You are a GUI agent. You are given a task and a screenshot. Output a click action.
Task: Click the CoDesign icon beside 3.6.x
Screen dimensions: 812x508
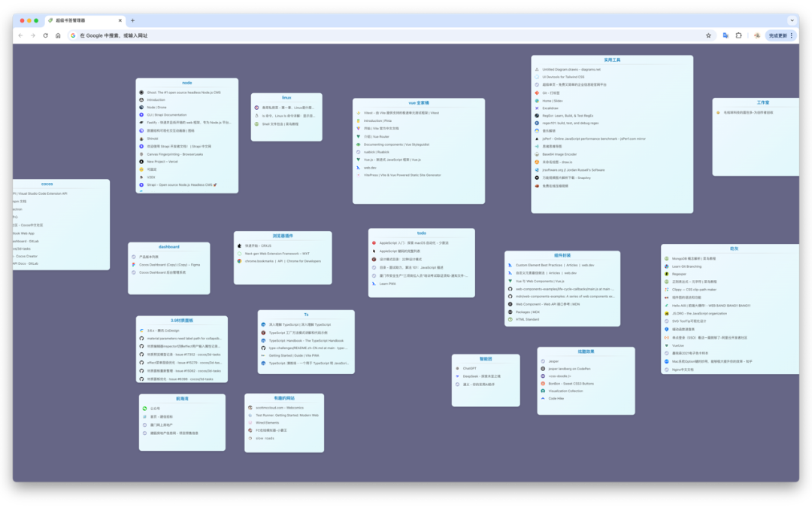pos(141,330)
